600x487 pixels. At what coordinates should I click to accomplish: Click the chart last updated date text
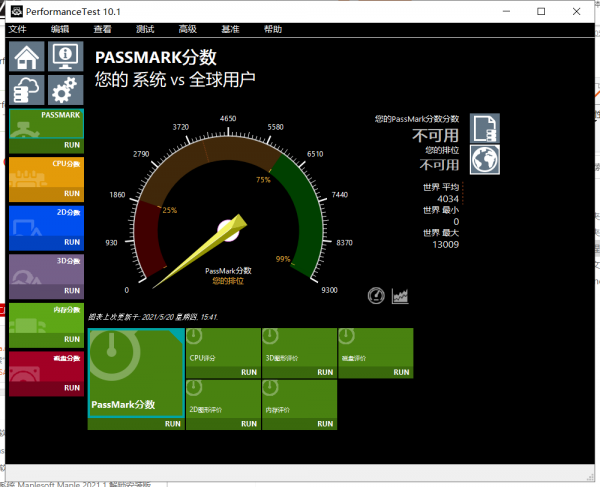[153, 317]
